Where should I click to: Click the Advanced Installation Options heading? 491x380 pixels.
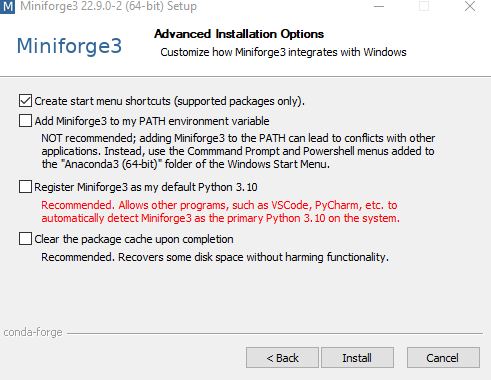pos(239,34)
